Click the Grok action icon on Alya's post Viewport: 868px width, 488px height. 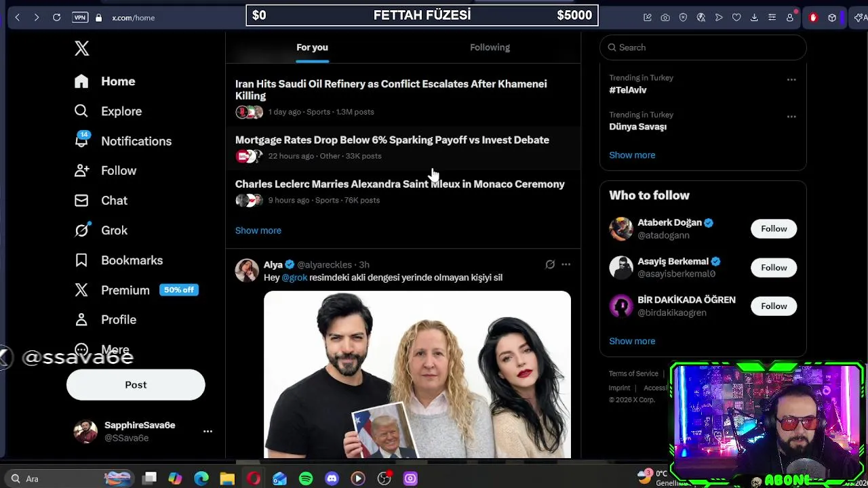pos(550,264)
